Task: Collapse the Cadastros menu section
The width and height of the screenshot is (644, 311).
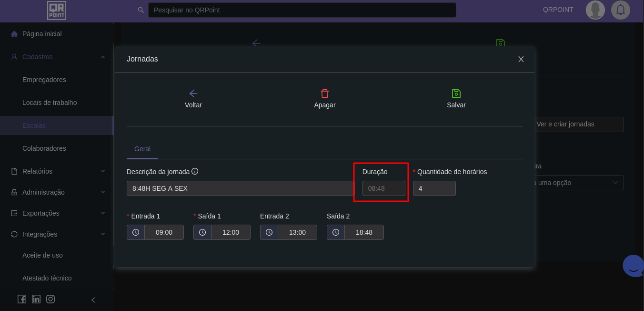Action: pos(103,57)
